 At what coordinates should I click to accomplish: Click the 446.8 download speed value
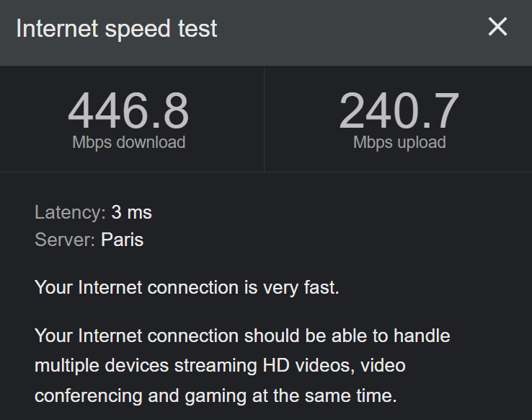(x=128, y=111)
